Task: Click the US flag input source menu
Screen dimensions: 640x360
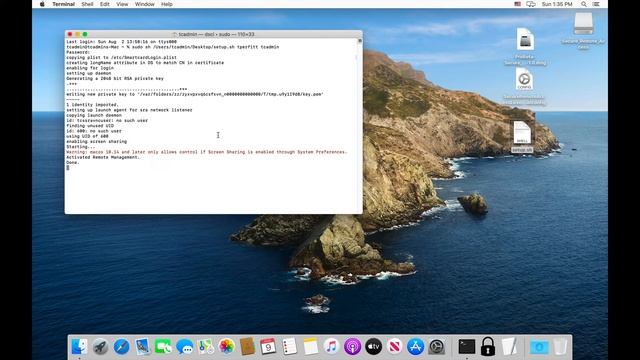Action: (x=518, y=4)
